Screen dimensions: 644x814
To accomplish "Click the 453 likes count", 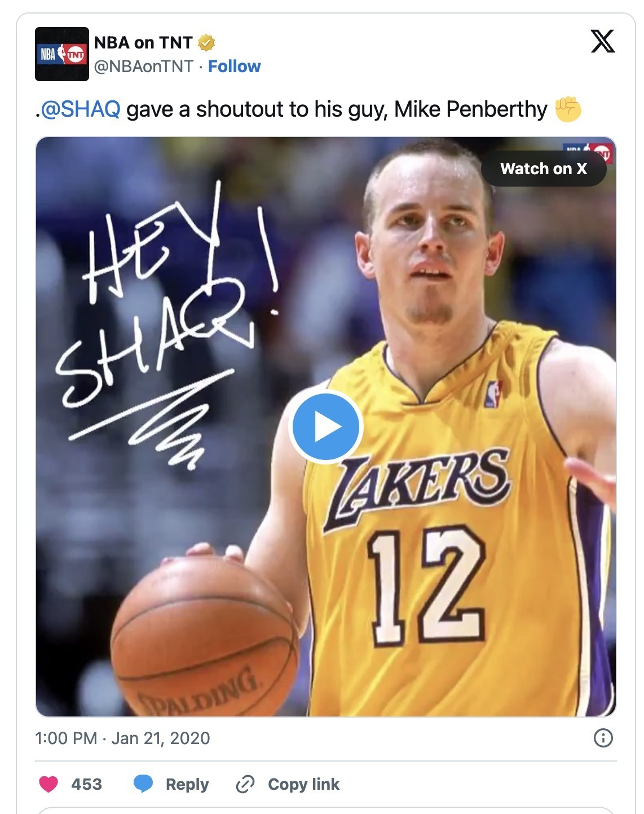I will click(x=87, y=784).
